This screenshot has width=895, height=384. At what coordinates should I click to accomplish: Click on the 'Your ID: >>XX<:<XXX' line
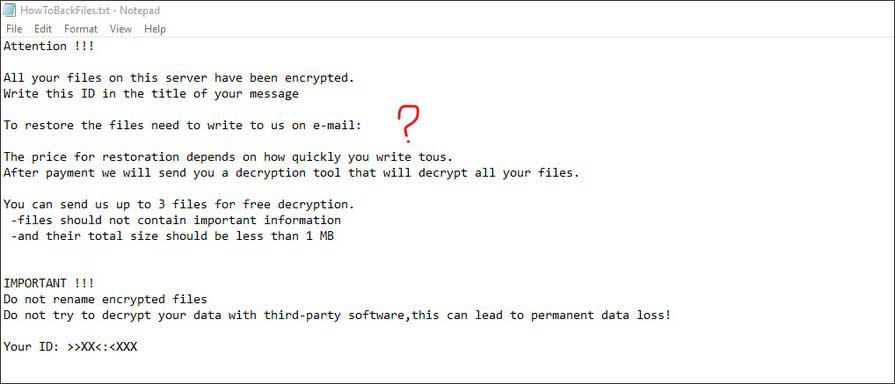point(70,346)
